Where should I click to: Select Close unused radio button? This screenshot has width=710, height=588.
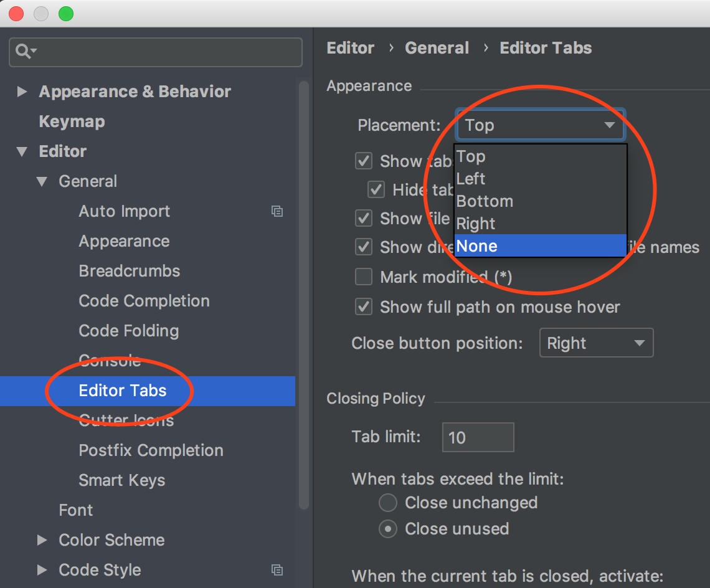click(x=387, y=529)
